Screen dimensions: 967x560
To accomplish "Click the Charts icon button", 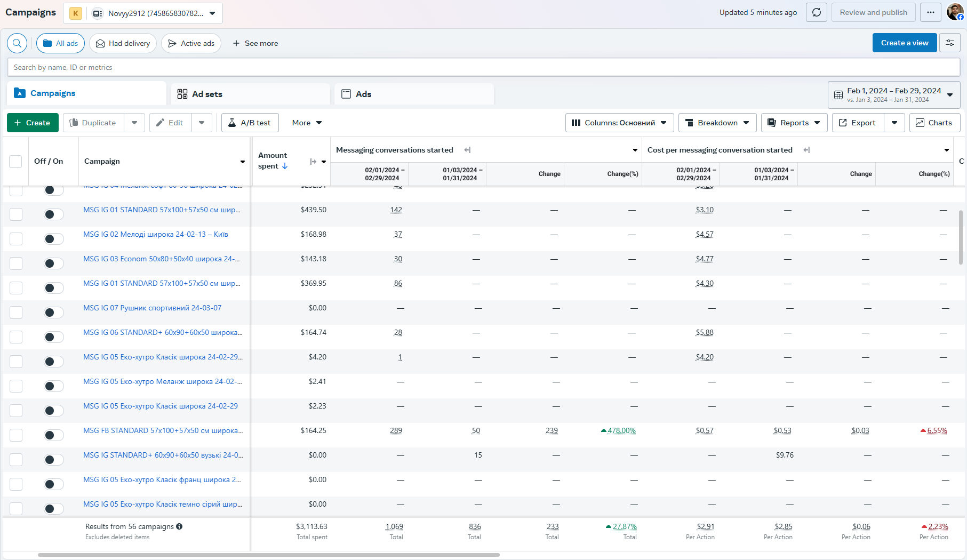I will click(920, 123).
